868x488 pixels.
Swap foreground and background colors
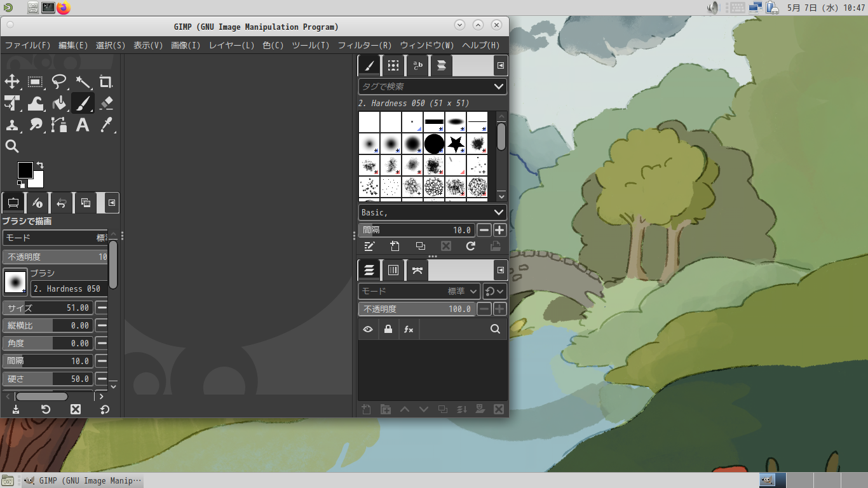click(40, 165)
